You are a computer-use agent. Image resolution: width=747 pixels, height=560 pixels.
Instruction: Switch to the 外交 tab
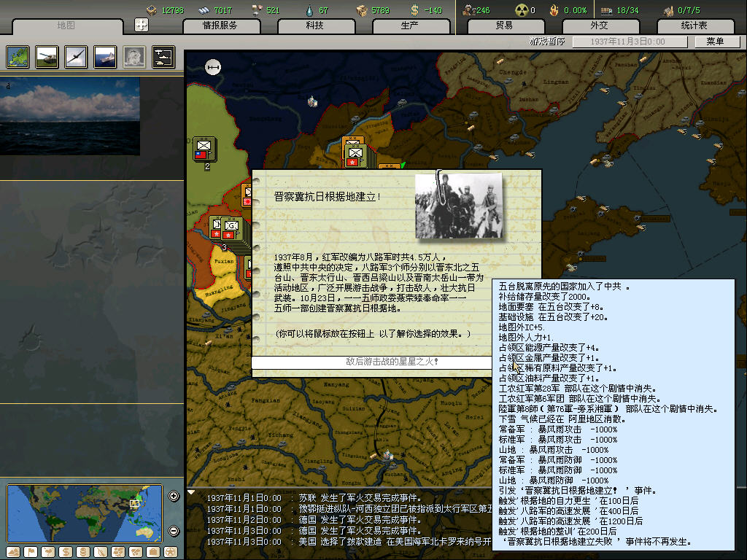point(599,26)
